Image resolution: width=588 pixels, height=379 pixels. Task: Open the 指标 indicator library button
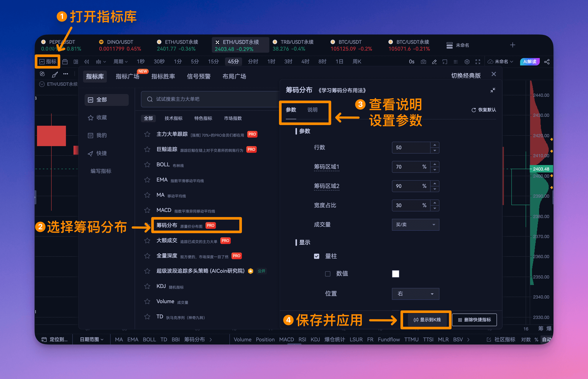(48, 62)
